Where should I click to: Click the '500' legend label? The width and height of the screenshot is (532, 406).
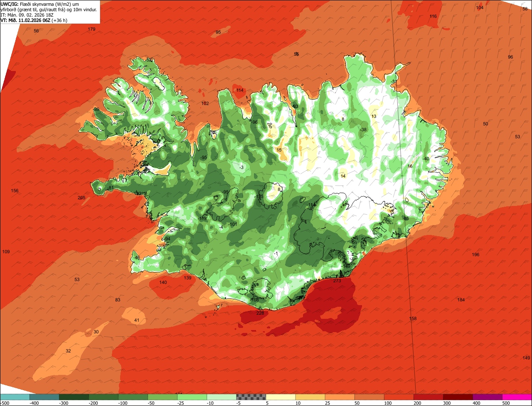click(506, 403)
